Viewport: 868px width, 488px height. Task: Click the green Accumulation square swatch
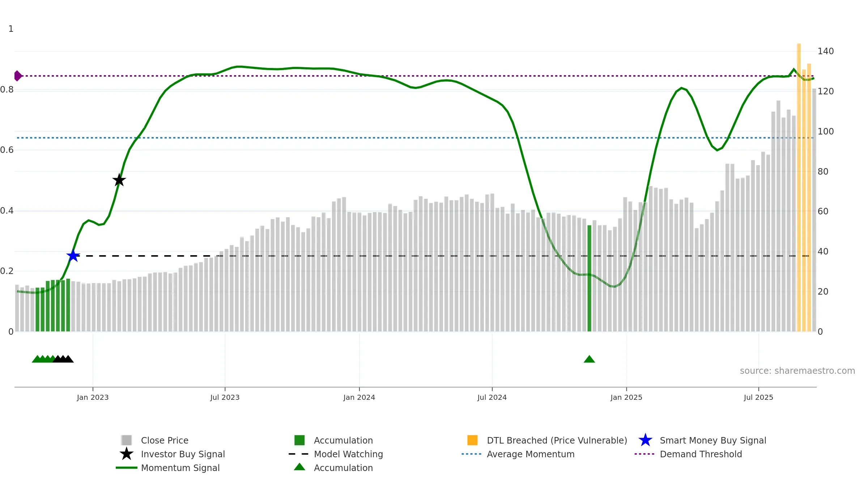click(299, 440)
